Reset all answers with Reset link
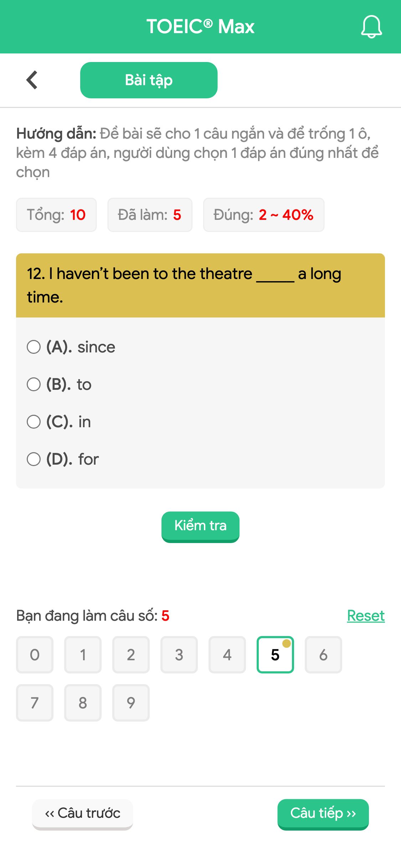401x868 pixels. click(365, 615)
